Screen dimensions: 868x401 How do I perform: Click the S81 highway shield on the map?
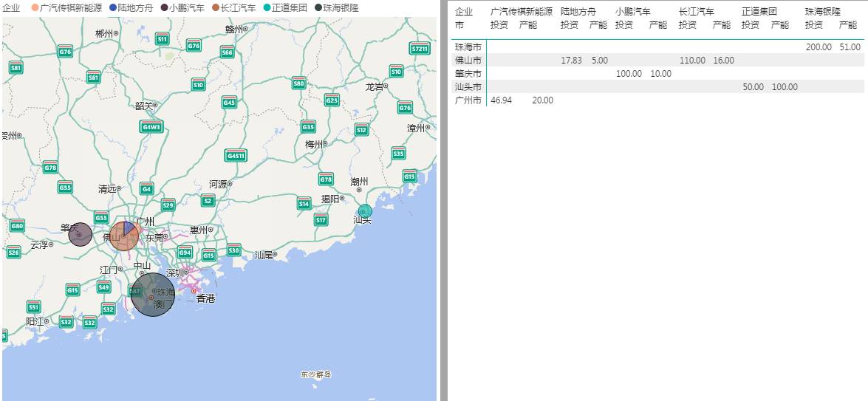[x=16, y=68]
